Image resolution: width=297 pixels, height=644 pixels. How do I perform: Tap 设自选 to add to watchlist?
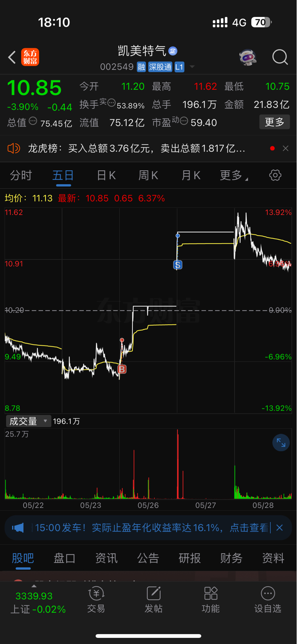tap(268, 600)
